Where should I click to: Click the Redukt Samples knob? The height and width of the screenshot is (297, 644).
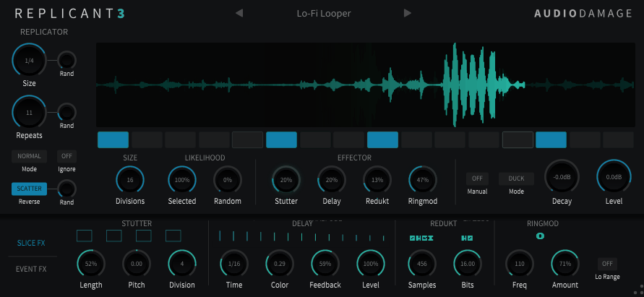(x=422, y=264)
